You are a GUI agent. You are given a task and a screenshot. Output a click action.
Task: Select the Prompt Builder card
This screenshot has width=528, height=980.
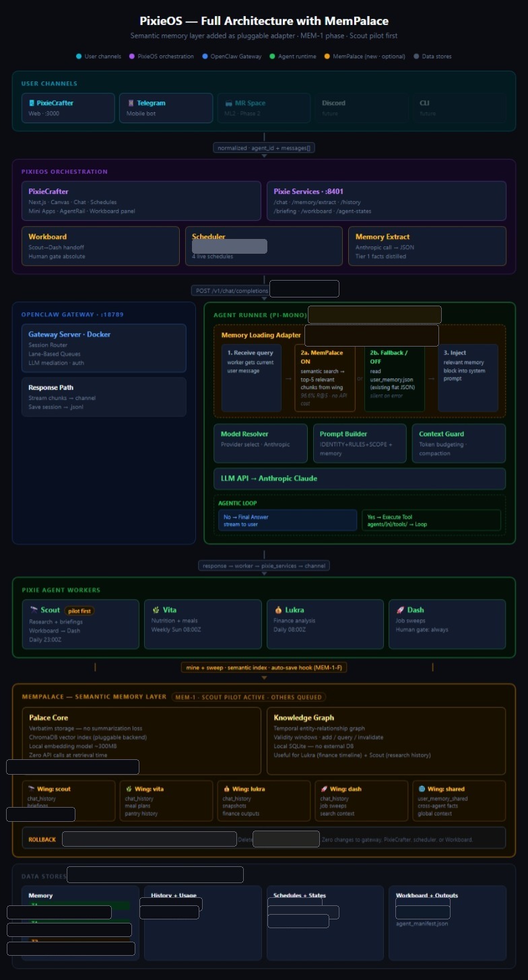click(360, 443)
